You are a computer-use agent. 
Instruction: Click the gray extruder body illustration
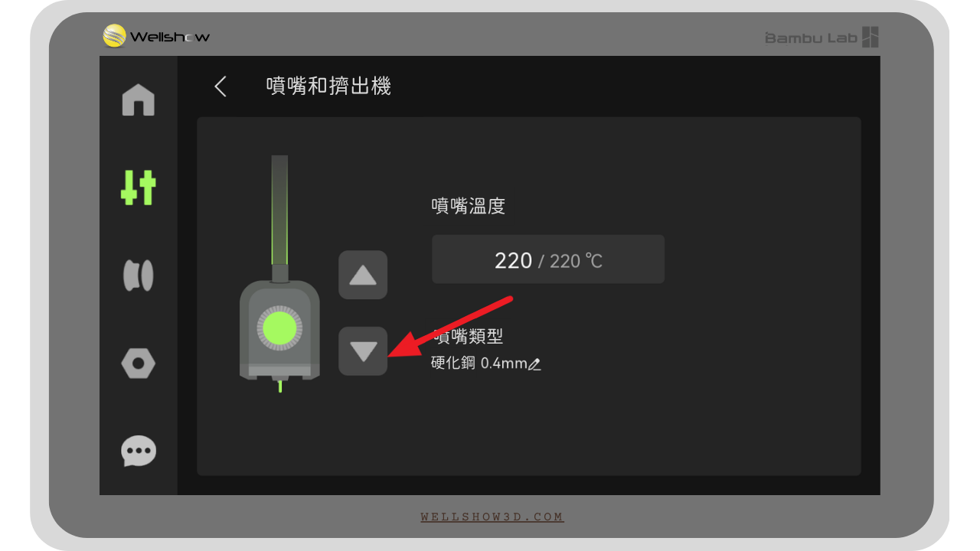coord(279,330)
